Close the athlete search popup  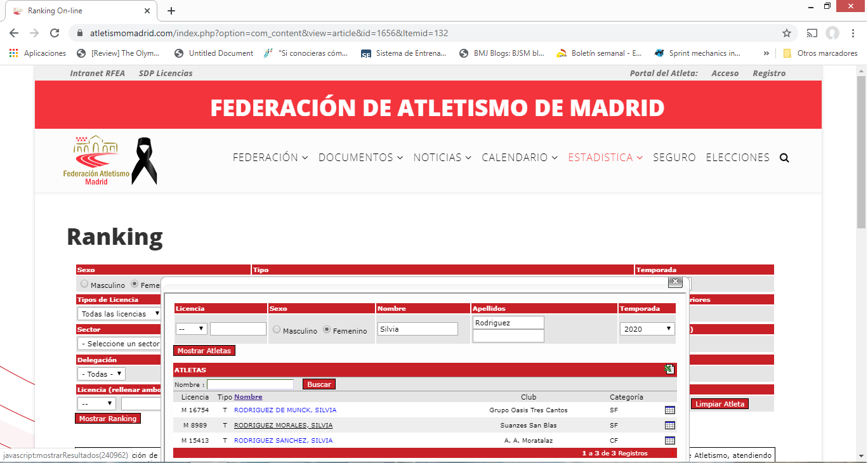(675, 282)
